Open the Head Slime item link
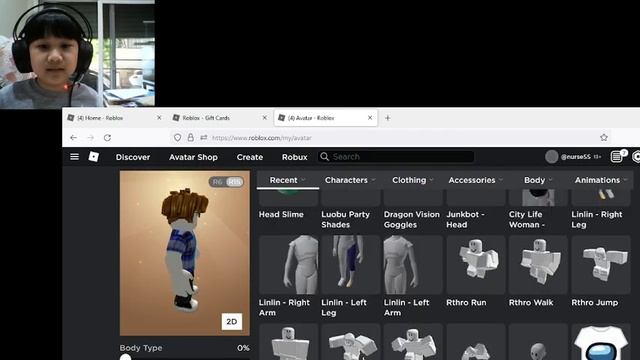640x360 pixels. pos(281,214)
